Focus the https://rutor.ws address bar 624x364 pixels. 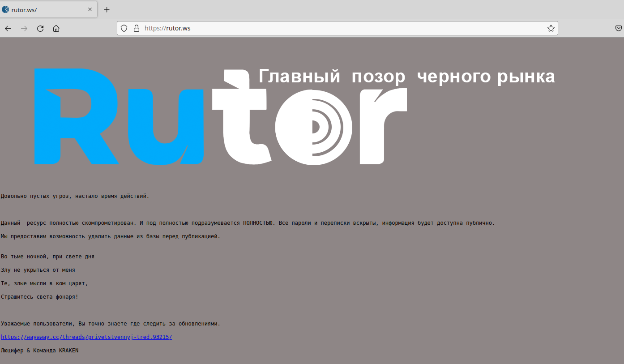337,28
